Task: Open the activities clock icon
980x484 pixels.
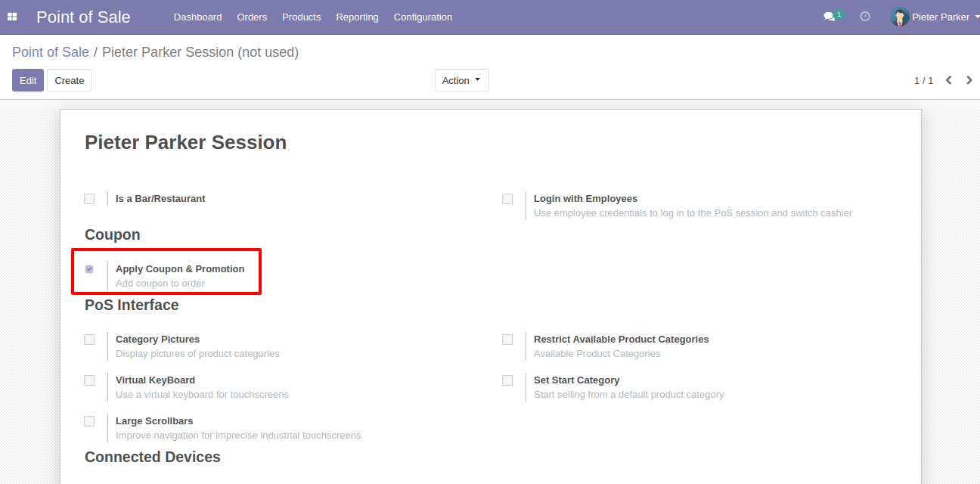Action: click(x=865, y=17)
